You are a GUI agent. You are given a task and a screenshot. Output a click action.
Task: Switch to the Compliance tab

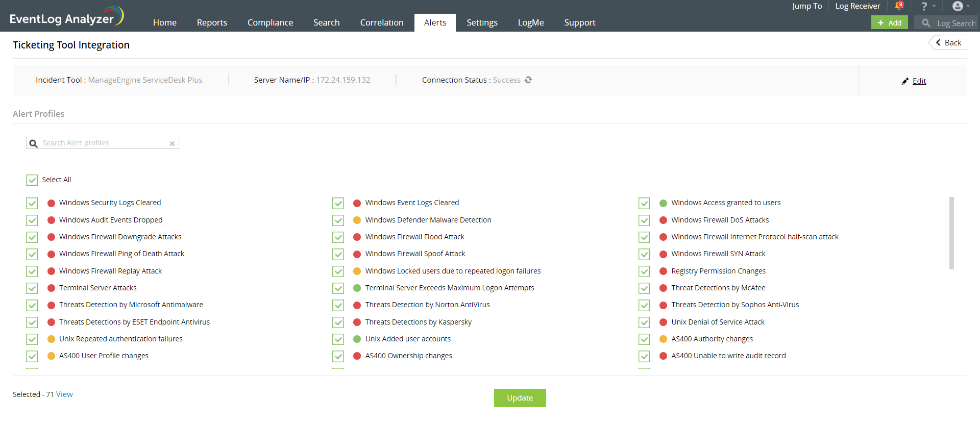pyautogui.click(x=270, y=22)
